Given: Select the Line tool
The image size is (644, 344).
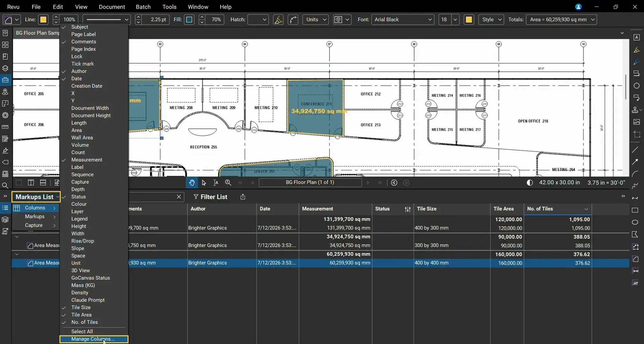Looking at the screenshot, I should click(635, 150).
